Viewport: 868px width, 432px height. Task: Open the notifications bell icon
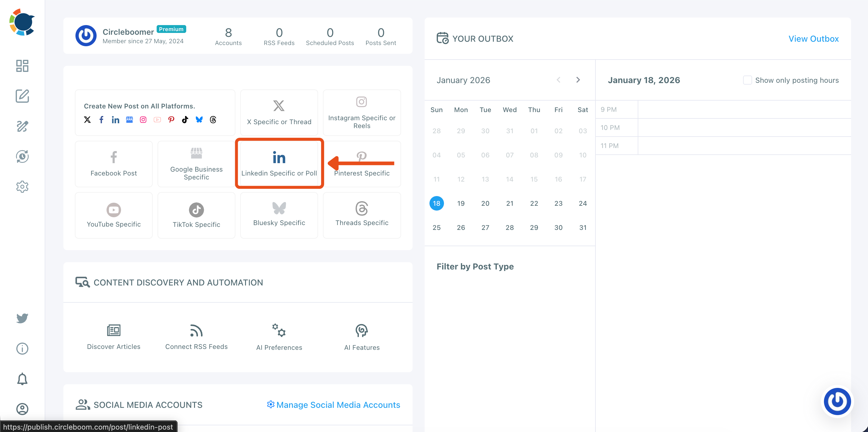[x=22, y=379]
